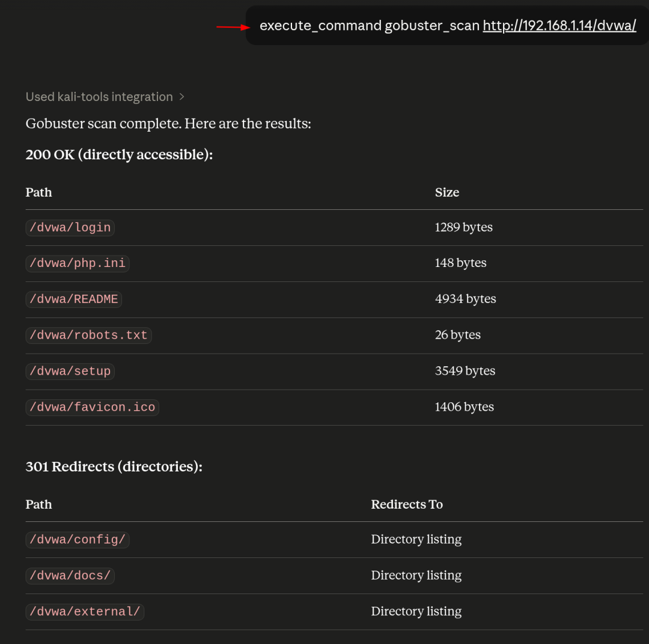The height and width of the screenshot is (644, 649).
Task: Click the /dvwa/robots.txt path chip
Action: 88,336
